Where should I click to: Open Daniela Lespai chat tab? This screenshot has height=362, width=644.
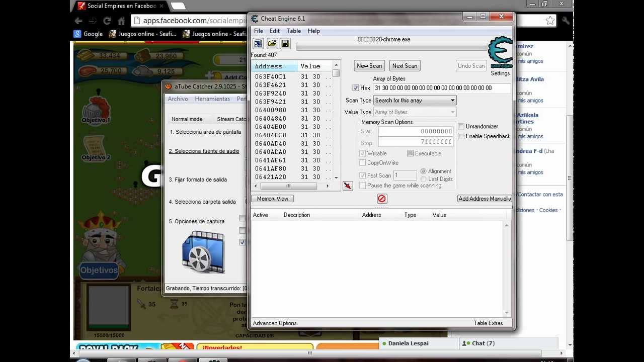pos(418,343)
